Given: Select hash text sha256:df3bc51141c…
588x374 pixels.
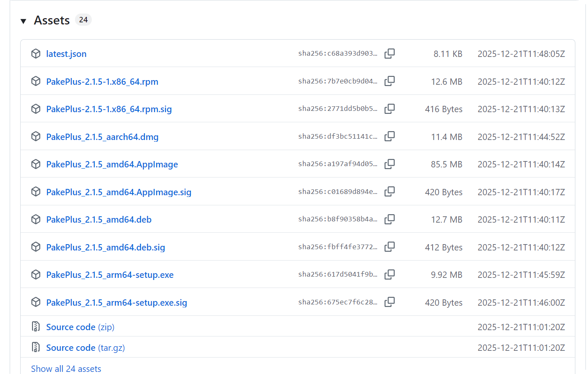Looking at the screenshot, I should (x=338, y=136).
